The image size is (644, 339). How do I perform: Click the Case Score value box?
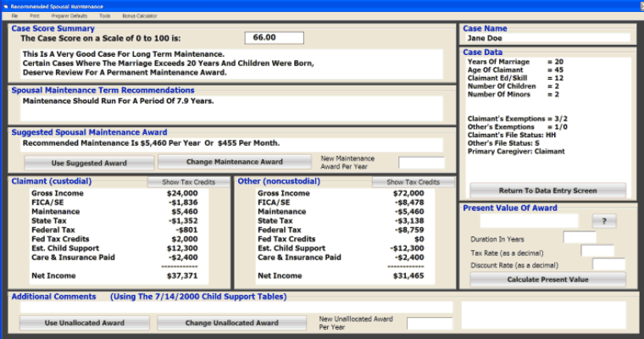coord(273,37)
